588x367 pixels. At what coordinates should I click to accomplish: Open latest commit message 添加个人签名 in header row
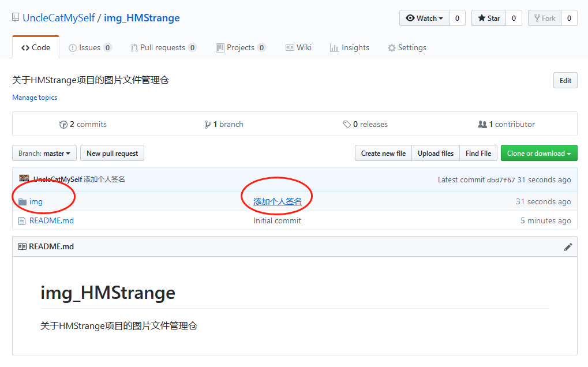tap(104, 179)
